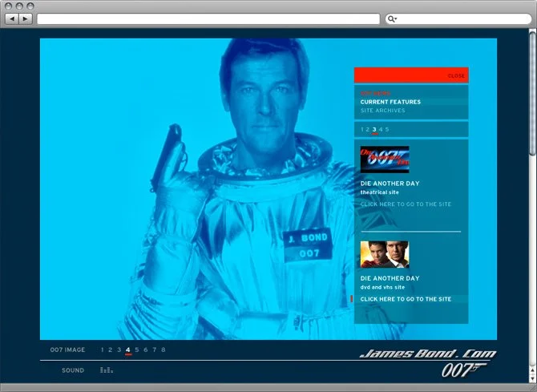Click the vertical scrollbar thumb
Image resolution: width=537 pixels, height=392 pixels.
click(532, 92)
